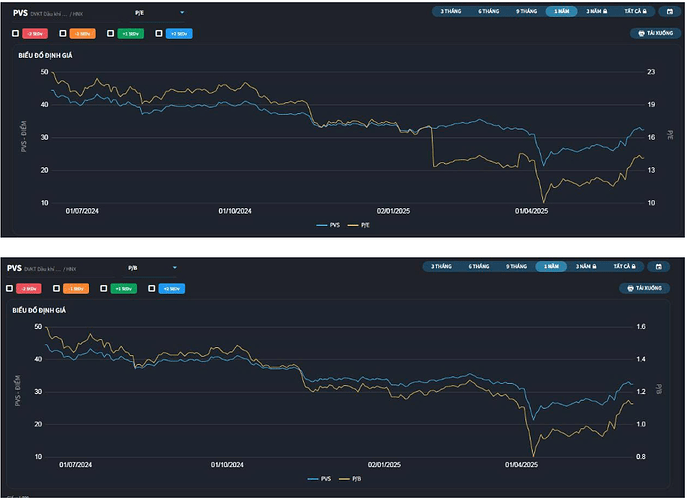The height and width of the screenshot is (500, 687).
Task: Click the blue +2 StDv label in P/E panel
Action: [x=179, y=34]
